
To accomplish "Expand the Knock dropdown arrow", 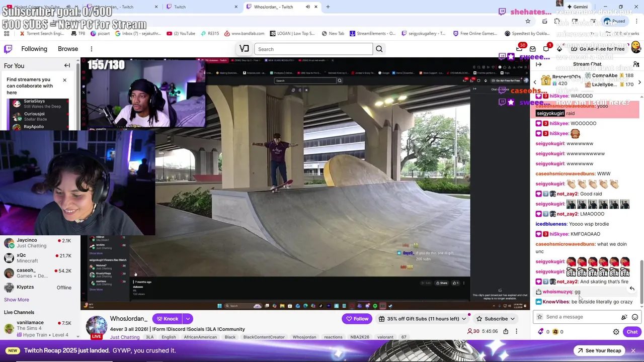I will coord(188,319).
